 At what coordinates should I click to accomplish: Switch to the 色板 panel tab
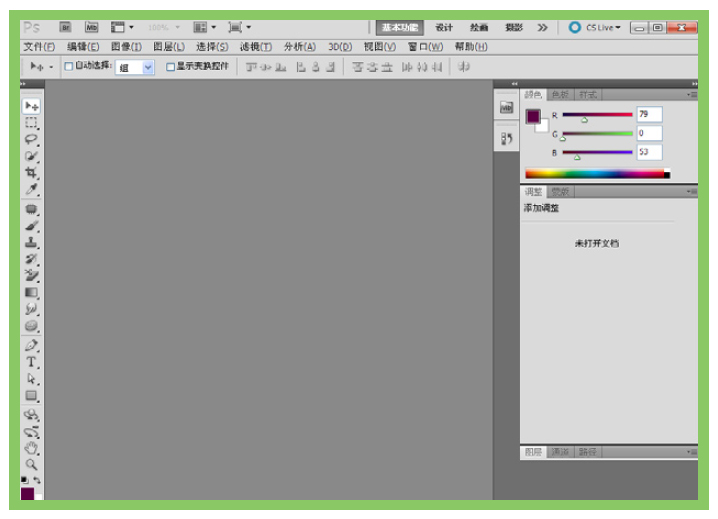tap(559, 95)
